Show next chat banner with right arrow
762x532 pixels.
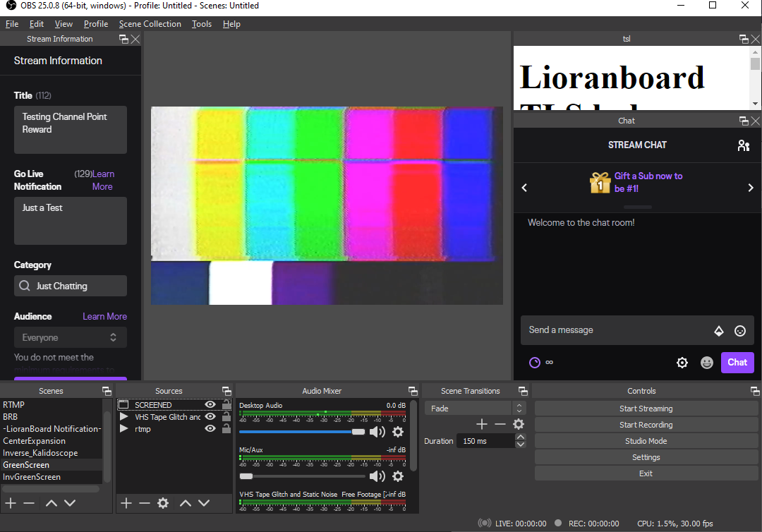coord(750,188)
